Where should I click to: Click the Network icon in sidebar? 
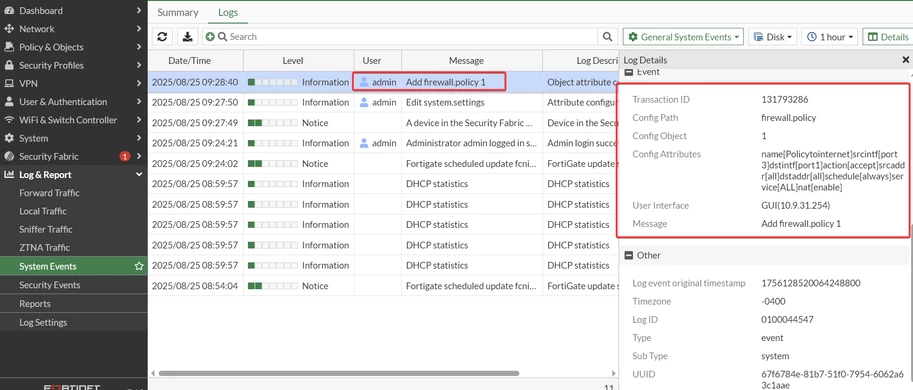[x=9, y=29]
